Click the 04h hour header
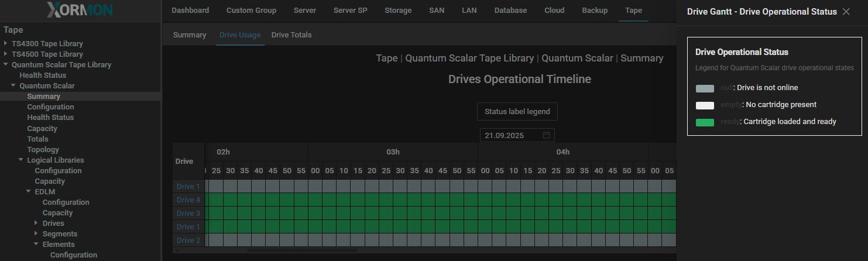This screenshot has height=261, width=868. [x=562, y=152]
